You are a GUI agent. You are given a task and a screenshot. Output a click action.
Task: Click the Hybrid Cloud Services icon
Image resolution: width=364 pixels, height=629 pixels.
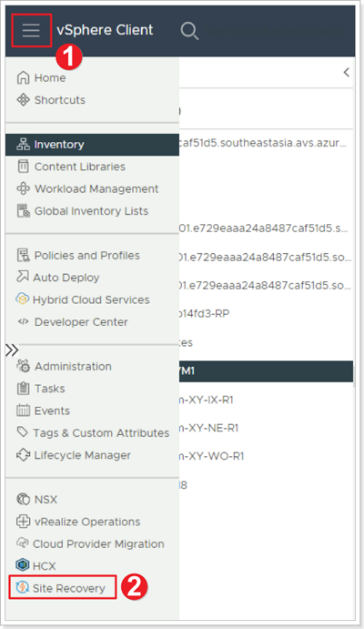22,299
